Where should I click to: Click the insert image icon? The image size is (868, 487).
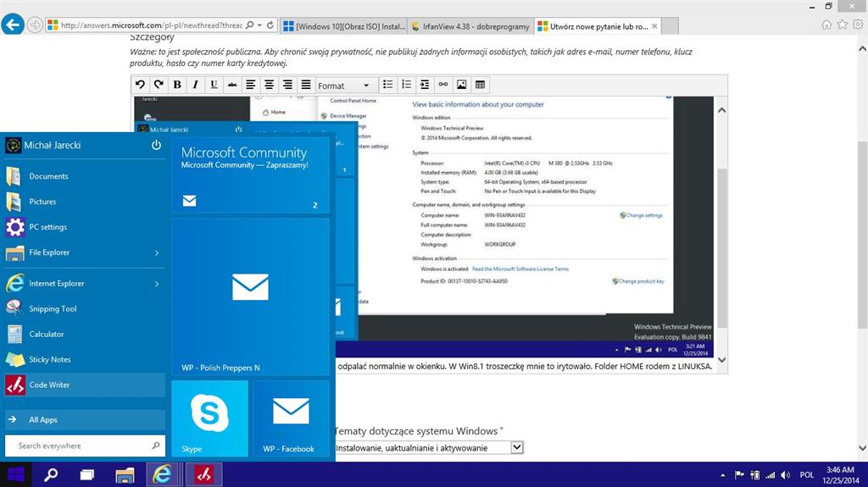pos(462,85)
